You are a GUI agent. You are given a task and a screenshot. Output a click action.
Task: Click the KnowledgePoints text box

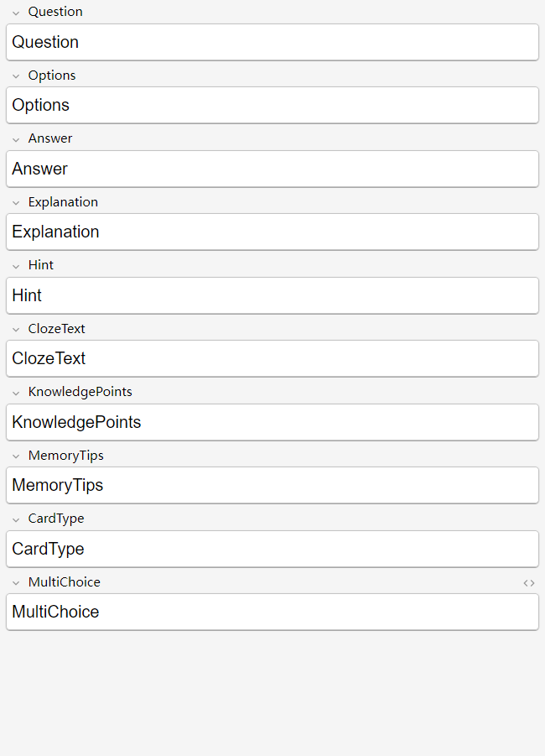[x=272, y=423]
